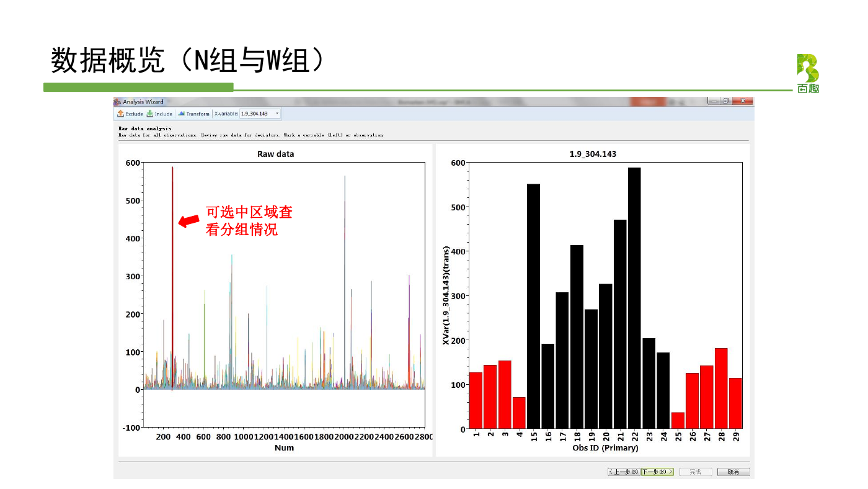Screen dimensions: 868x489
Task: Click the 完成 (finish) button
Action: click(x=696, y=472)
